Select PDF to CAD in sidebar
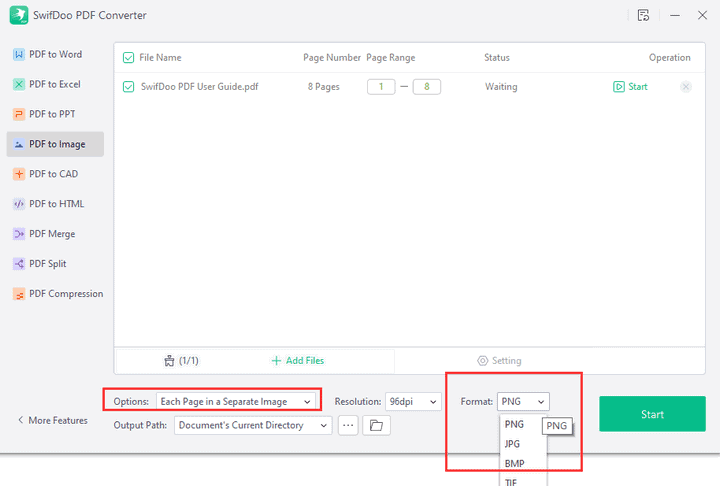 [55, 174]
